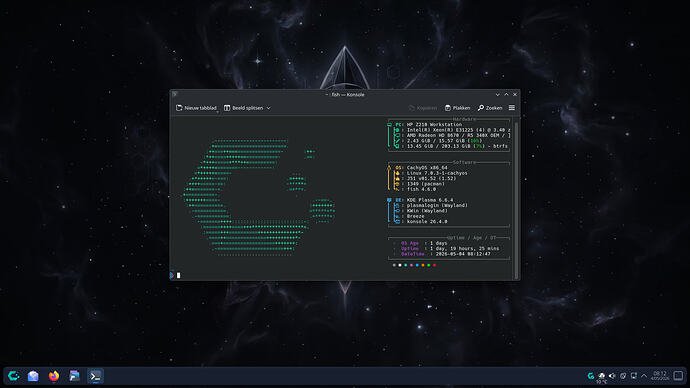
Task: Open the CachyOS application launcher
Action: click(14, 376)
